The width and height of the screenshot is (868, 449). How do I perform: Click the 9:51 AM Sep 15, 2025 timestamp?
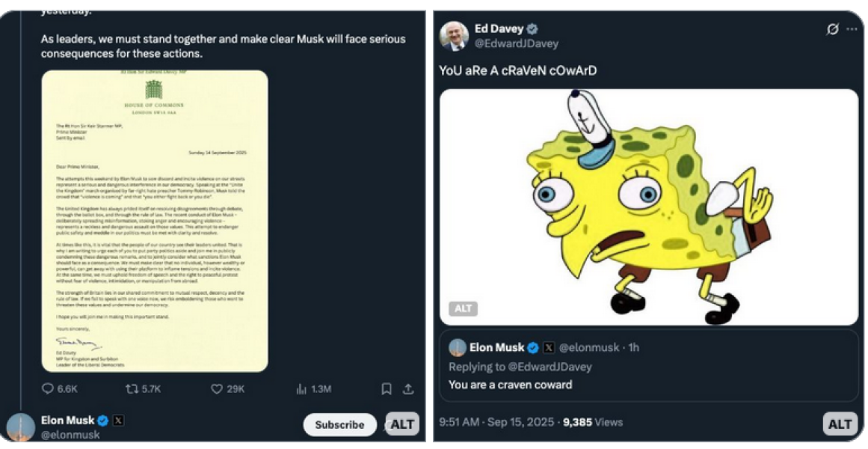click(x=496, y=422)
